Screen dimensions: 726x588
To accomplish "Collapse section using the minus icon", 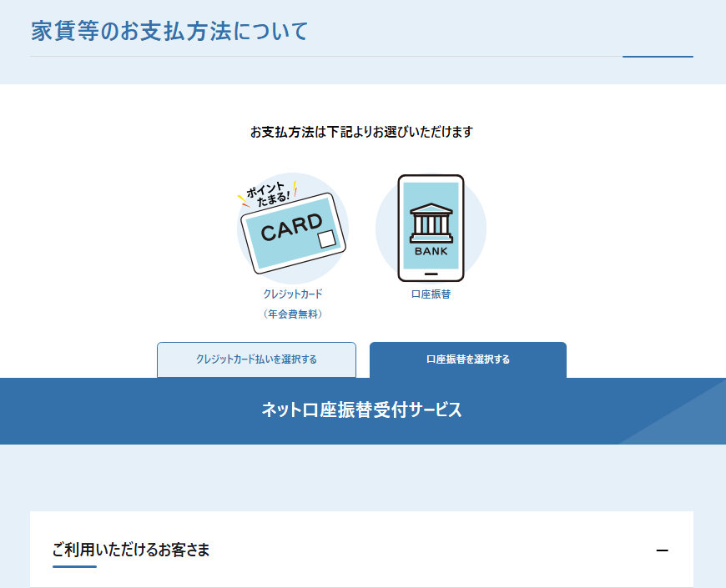I will [663, 550].
